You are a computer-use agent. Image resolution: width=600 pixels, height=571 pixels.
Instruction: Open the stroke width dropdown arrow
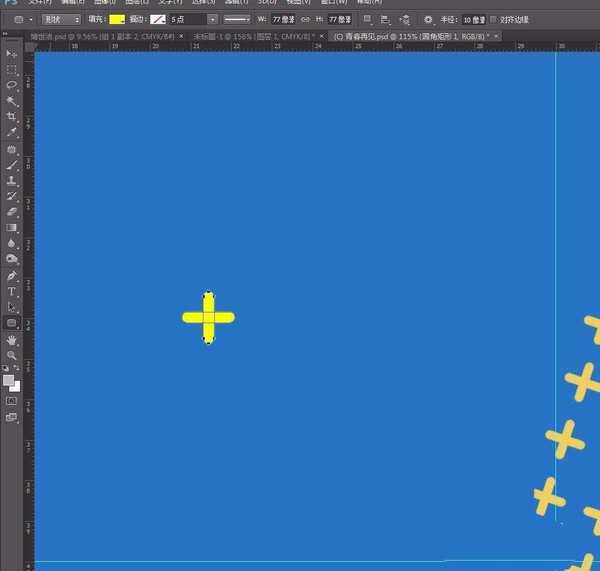coord(213,20)
